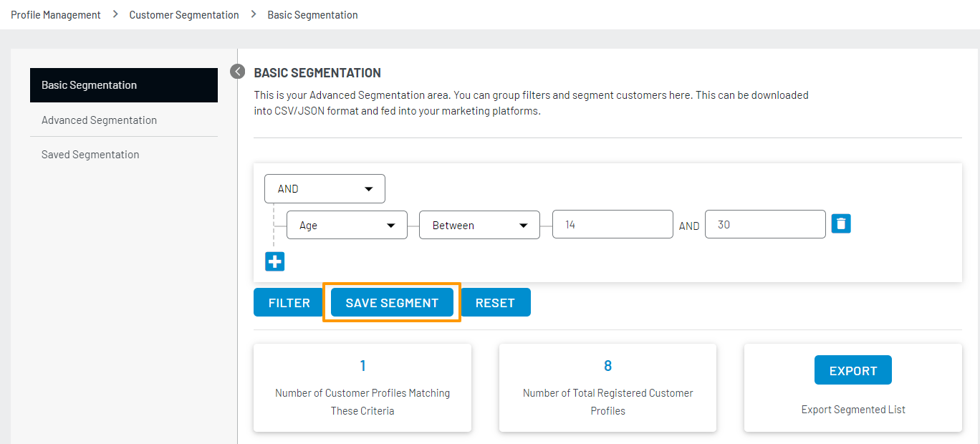The width and height of the screenshot is (980, 444).
Task: Switch to Advanced Segmentation
Action: pyautogui.click(x=99, y=120)
